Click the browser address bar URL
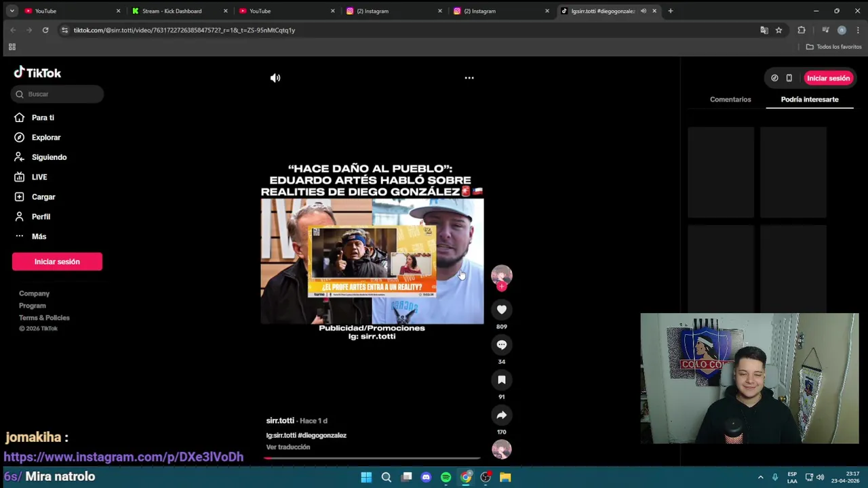Screen dimensions: 868x488 (184, 30)
